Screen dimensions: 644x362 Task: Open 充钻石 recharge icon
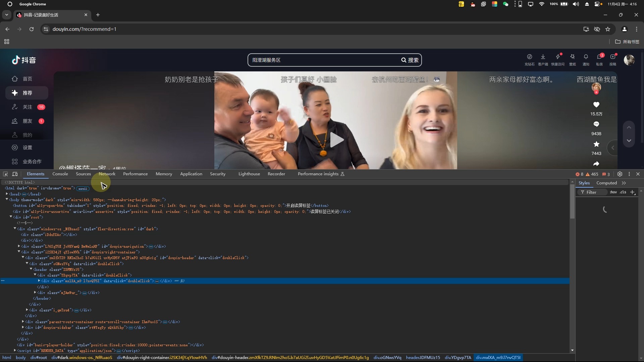point(530,59)
